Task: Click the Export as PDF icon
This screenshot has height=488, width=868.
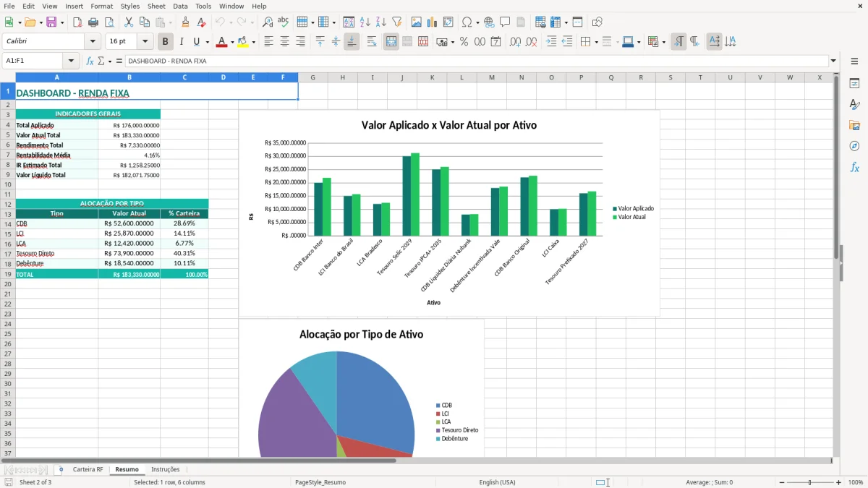Action: tap(77, 22)
